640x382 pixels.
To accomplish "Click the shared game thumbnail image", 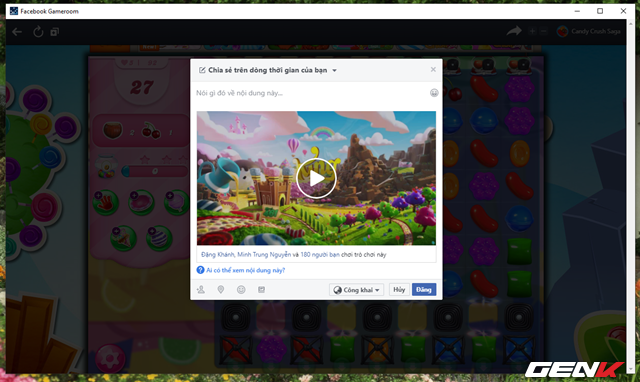I will pos(316,178).
